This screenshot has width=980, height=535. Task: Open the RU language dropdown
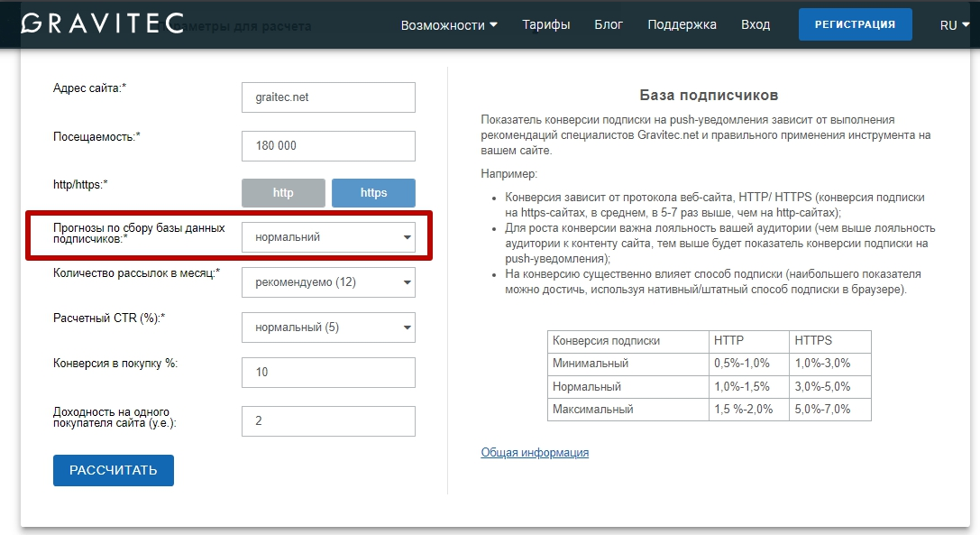(955, 25)
